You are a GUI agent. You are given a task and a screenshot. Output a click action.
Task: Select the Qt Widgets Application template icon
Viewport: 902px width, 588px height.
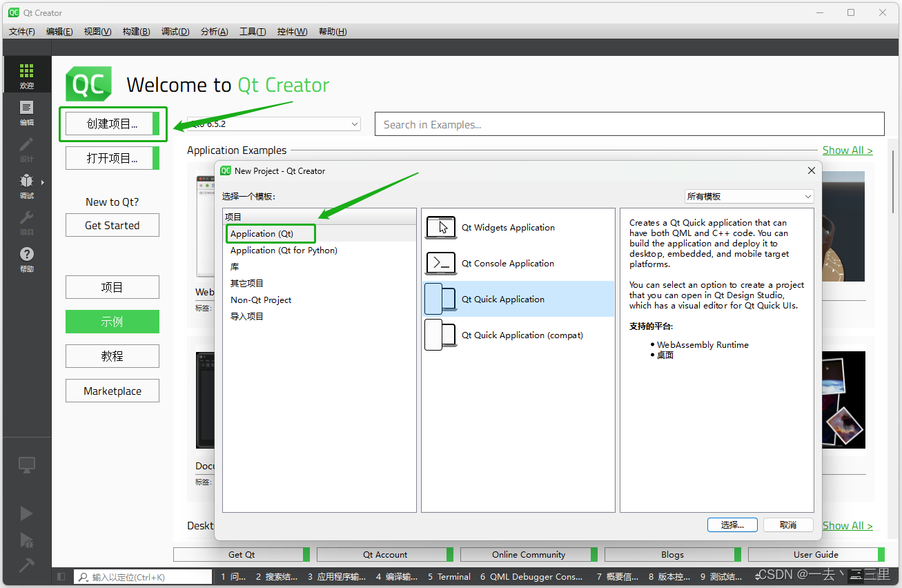(x=440, y=227)
